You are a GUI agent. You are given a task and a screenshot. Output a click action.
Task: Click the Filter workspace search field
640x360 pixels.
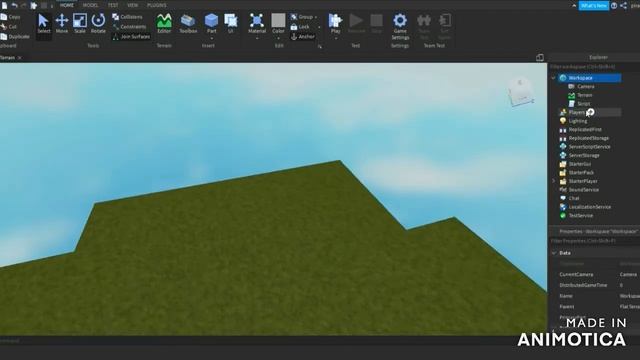tap(594, 67)
